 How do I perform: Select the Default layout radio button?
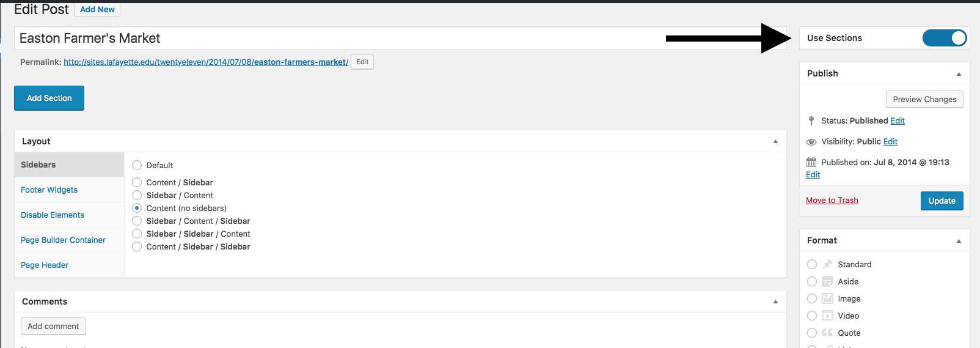point(137,165)
